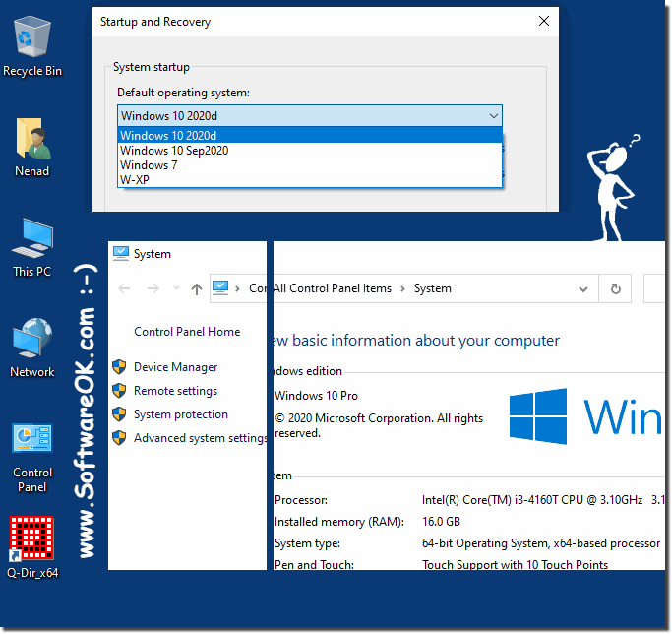Open Control Panel Home link

point(187,332)
